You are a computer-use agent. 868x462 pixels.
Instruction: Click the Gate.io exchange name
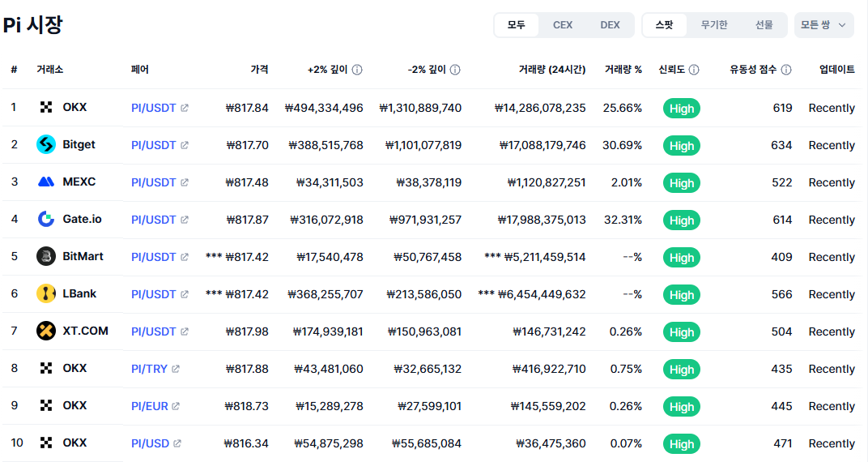pos(82,219)
